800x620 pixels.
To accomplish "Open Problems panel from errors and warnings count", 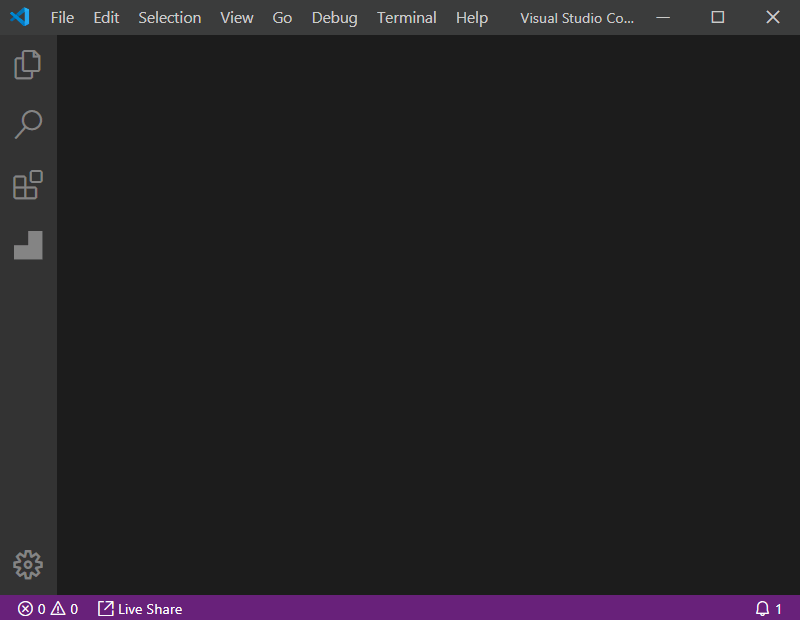I will point(48,608).
